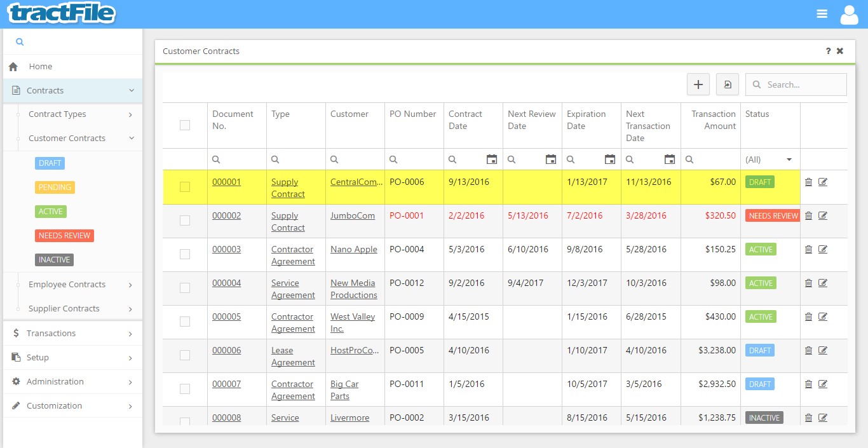Click the Customization pencil icon

pos(16,406)
